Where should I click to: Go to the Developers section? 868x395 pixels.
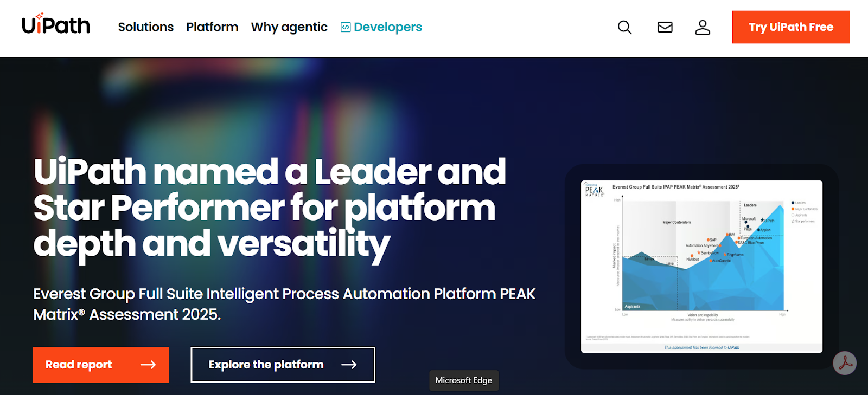pyautogui.click(x=388, y=27)
